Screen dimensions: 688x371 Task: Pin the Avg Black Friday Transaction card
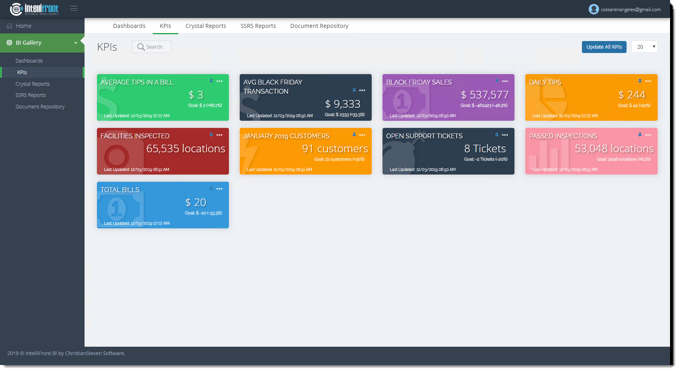pos(354,90)
